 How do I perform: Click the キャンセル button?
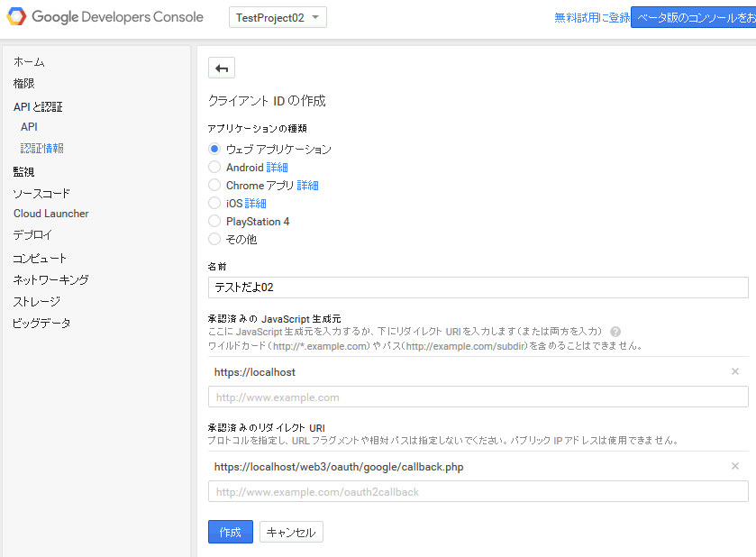click(291, 532)
